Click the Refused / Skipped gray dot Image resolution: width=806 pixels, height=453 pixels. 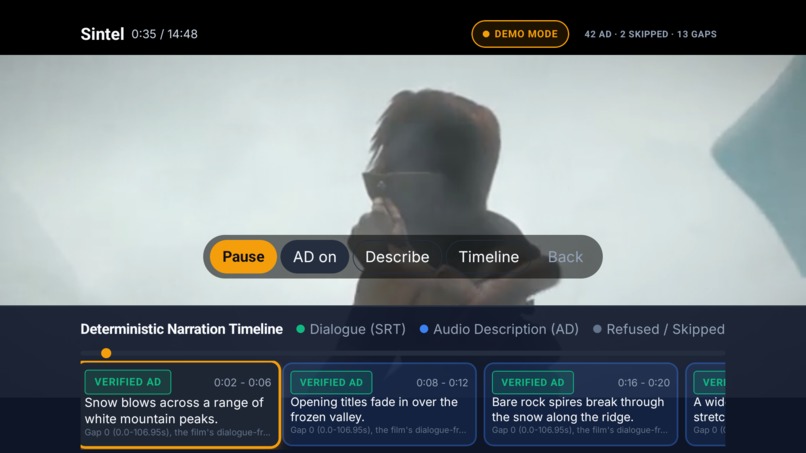tap(597, 329)
